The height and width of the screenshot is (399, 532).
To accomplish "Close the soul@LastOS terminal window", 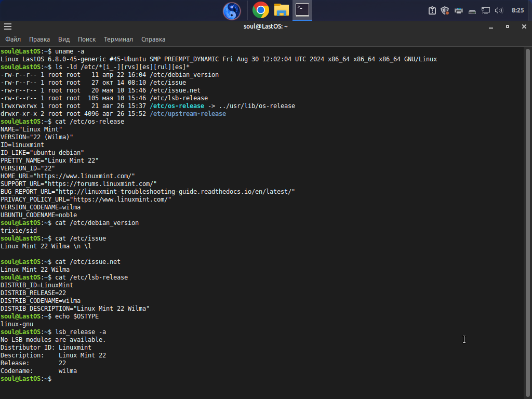I will pyautogui.click(x=524, y=26).
